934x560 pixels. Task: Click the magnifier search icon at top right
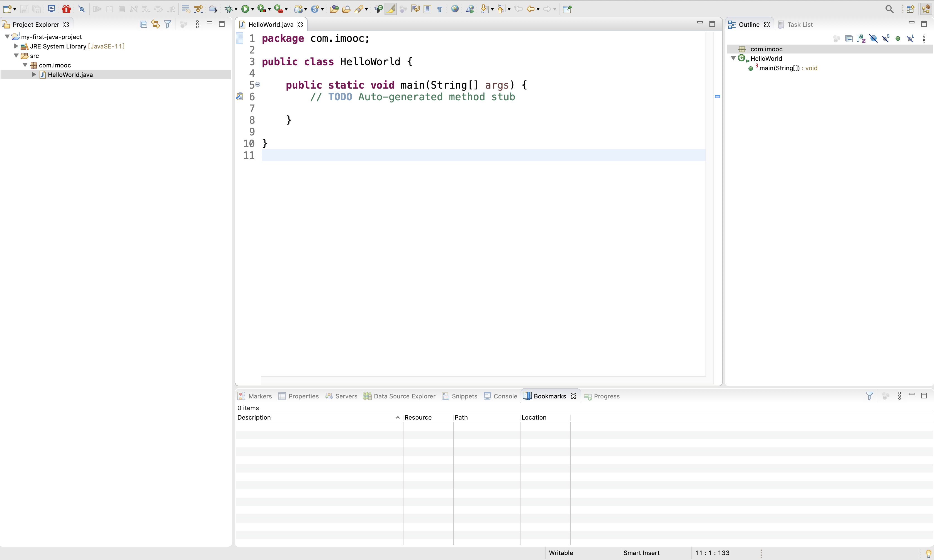tap(889, 9)
